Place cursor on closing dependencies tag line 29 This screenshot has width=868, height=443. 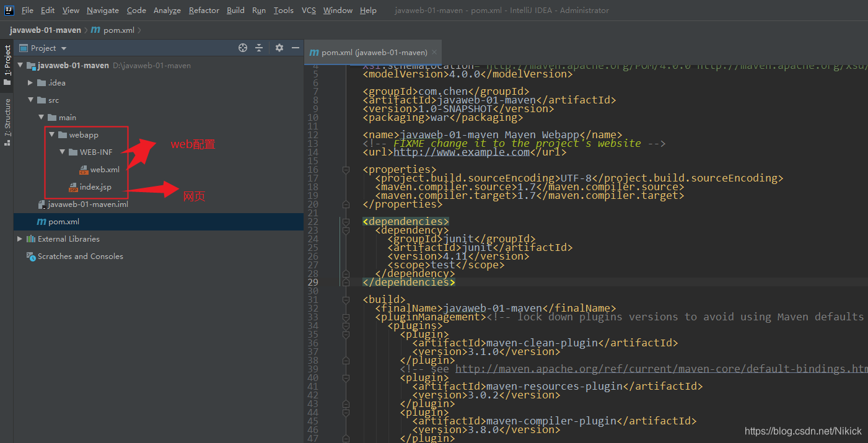click(409, 282)
